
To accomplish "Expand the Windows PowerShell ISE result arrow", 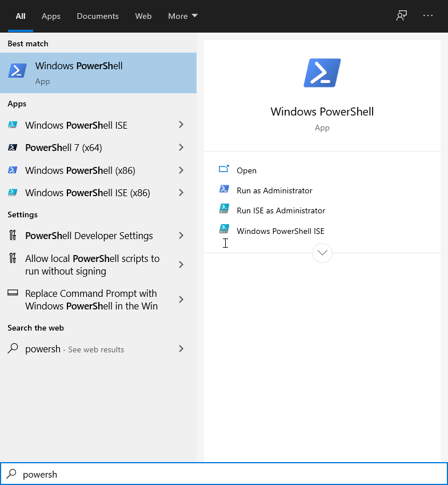I will (181, 125).
